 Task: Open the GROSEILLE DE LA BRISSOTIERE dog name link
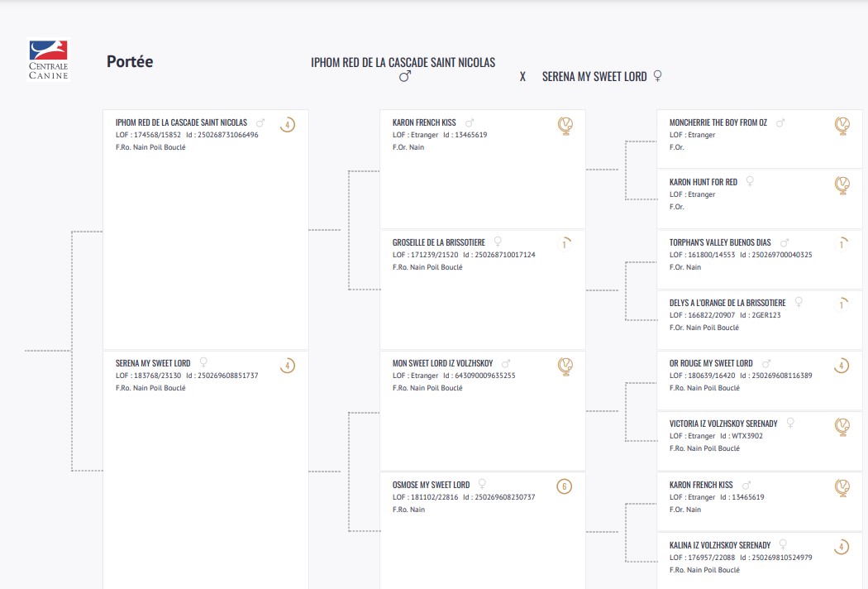tap(439, 242)
